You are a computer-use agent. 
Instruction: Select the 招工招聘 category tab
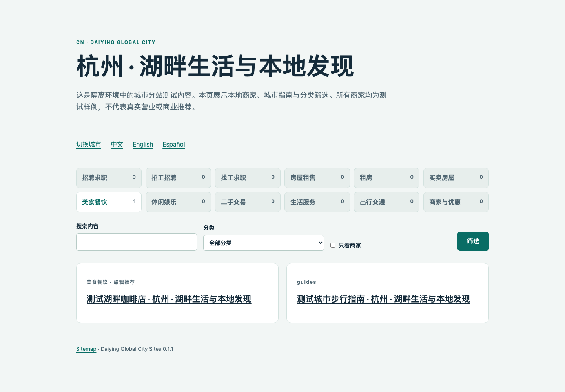(x=178, y=178)
